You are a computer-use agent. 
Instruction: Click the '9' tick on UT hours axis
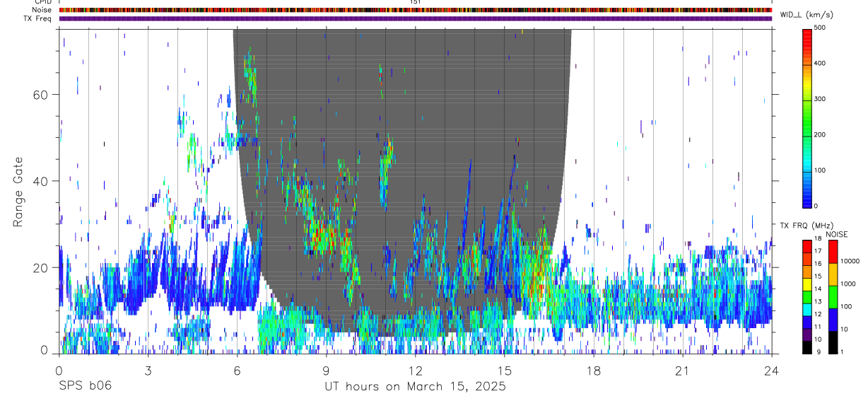click(326, 370)
